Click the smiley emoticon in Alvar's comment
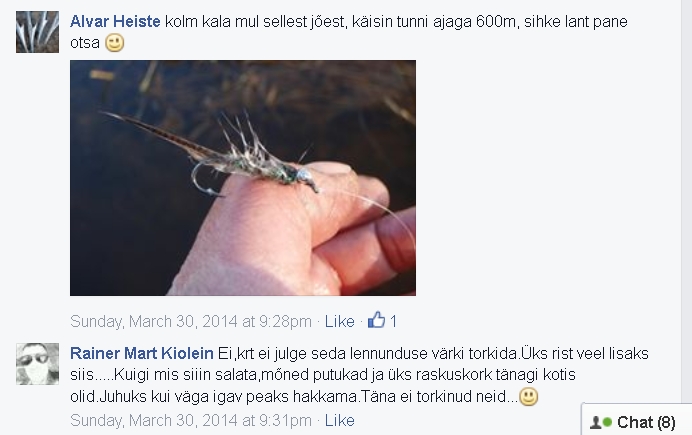The image size is (692, 435). coord(115,43)
